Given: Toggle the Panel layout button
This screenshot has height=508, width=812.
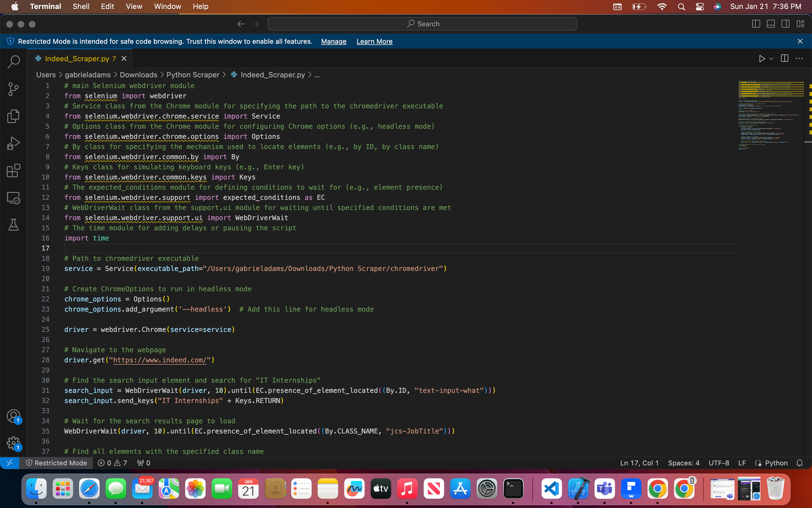Looking at the screenshot, I should point(771,24).
